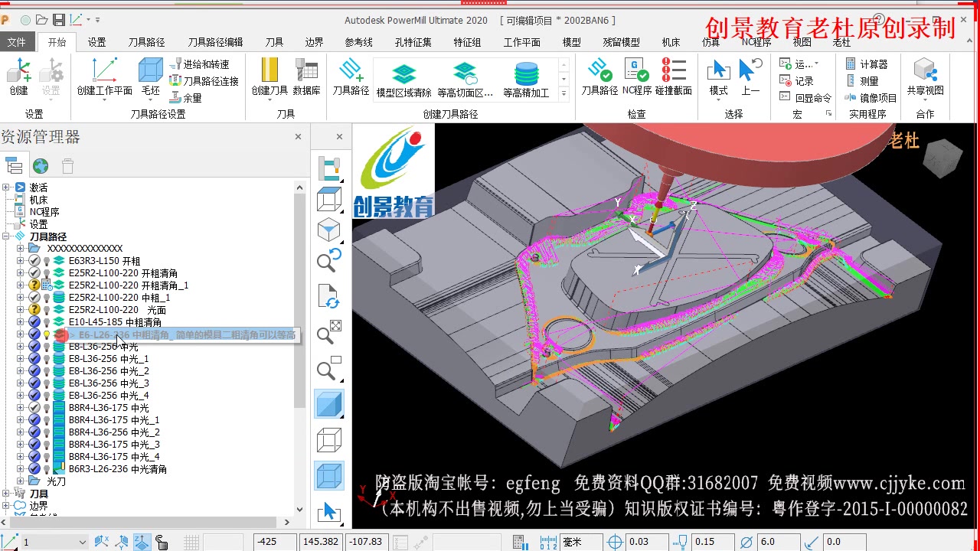Open Collision Sections (碰撞截面)
The image size is (980, 551).
[x=674, y=77]
